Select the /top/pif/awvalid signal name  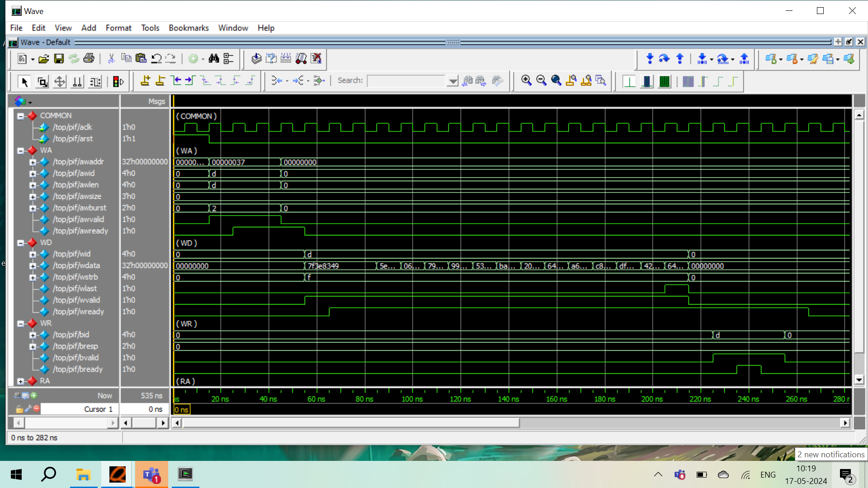[x=78, y=219]
